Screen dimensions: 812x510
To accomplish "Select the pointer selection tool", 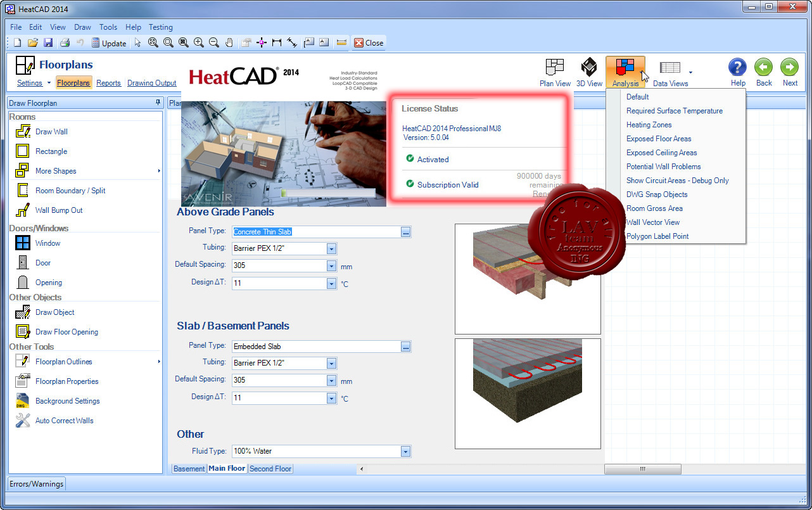I will [137, 43].
